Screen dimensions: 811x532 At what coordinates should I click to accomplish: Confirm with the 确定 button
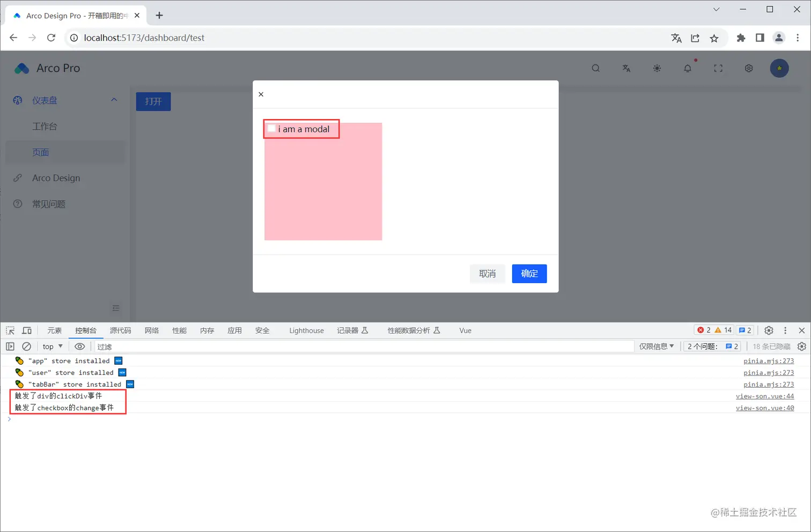click(x=529, y=274)
